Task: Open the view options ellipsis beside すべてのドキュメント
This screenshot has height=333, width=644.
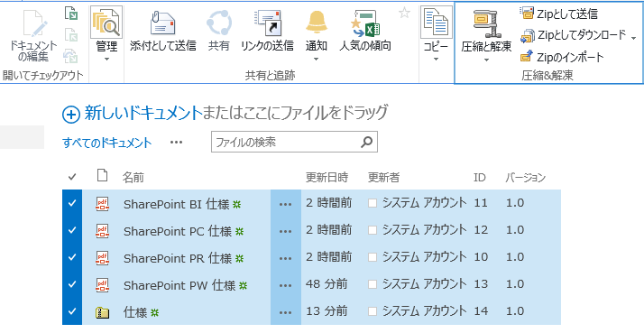Action: point(176,143)
